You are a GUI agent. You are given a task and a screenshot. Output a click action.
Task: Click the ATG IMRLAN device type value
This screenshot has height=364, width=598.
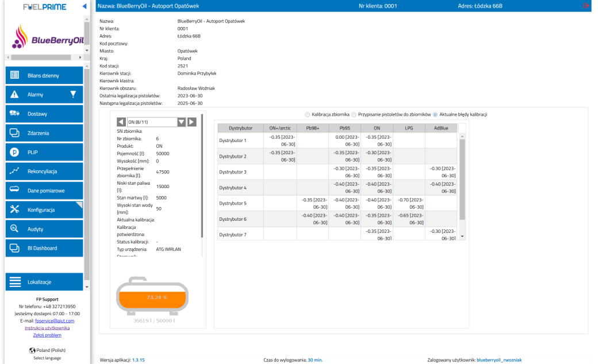[168, 249]
